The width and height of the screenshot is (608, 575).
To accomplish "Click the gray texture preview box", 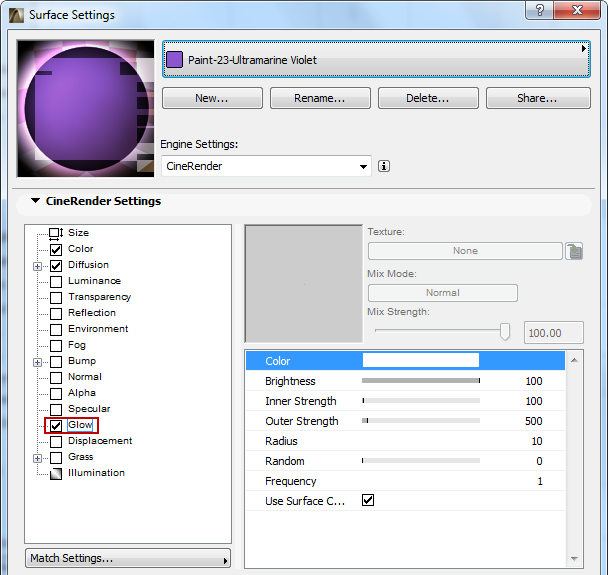I will 304,284.
